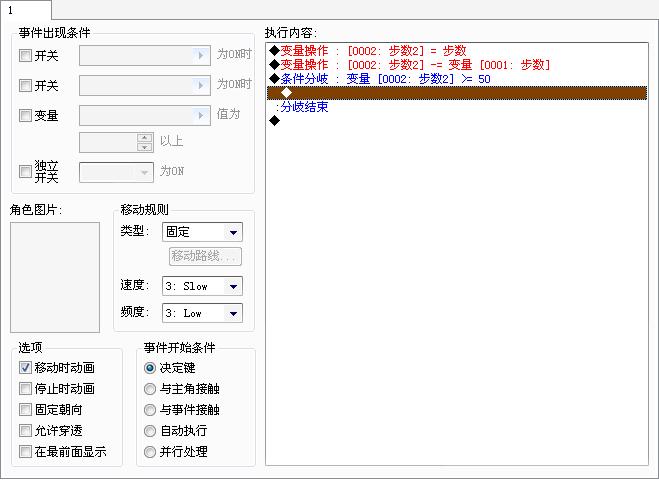Click the highlighted empty command line
This screenshot has height=480, width=659.
coord(457,93)
